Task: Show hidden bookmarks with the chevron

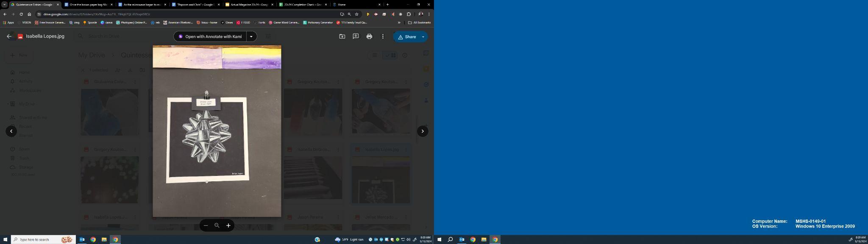Action: tap(399, 22)
